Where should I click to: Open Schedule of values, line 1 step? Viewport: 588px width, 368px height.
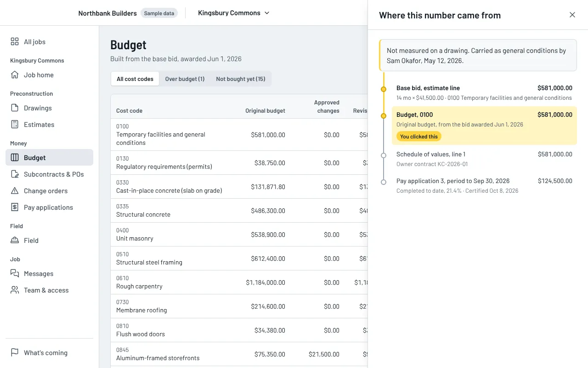click(x=484, y=159)
